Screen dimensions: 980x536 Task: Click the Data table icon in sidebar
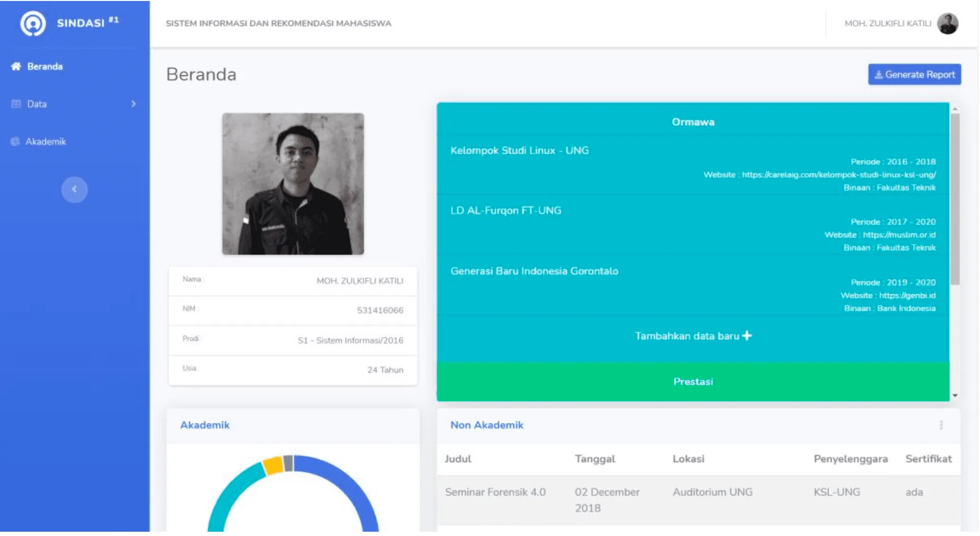click(16, 104)
